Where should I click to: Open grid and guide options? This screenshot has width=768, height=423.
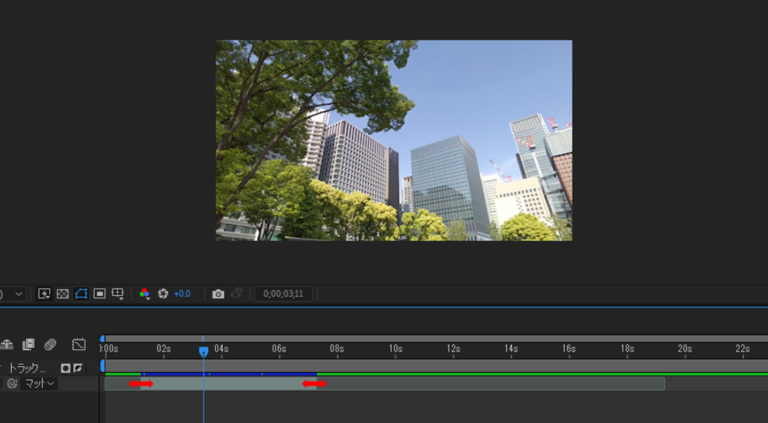coord(118,294)
